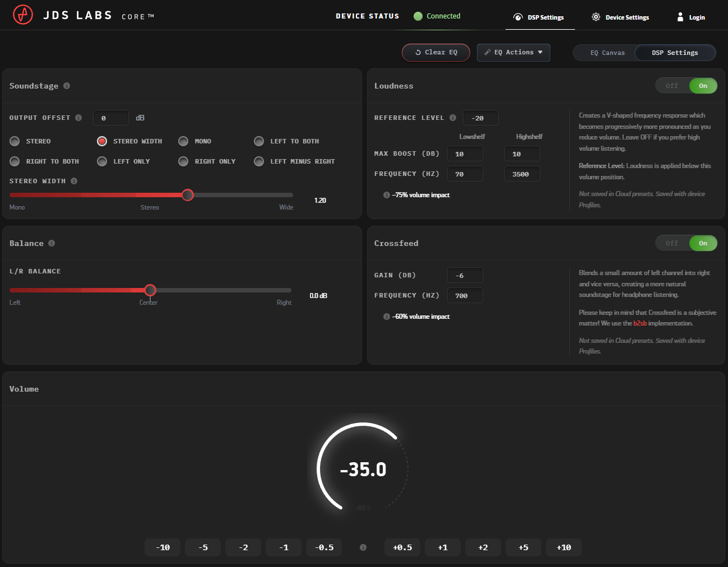Switch to the EQ Canvas view
Viewport: 728px width, 567px height.
click(x=607, y=53)
